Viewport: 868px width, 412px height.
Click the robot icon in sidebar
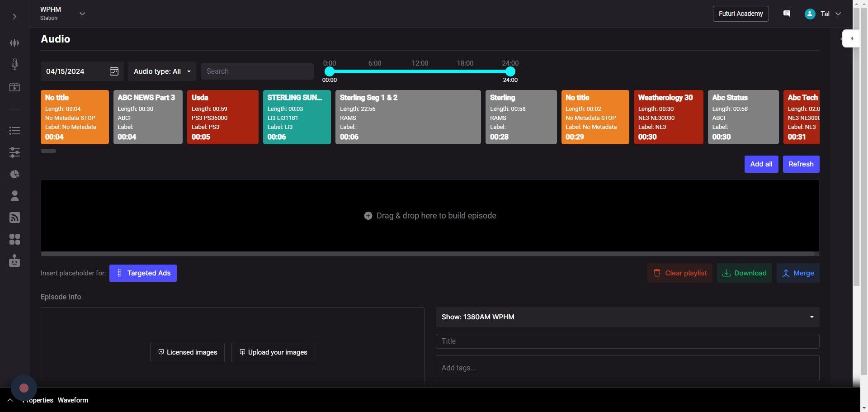point(14,261)
